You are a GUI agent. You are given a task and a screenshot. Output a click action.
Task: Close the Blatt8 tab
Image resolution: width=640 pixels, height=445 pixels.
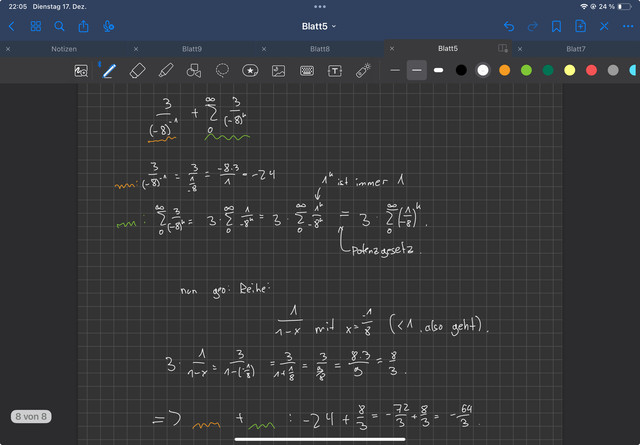[264, 49]
